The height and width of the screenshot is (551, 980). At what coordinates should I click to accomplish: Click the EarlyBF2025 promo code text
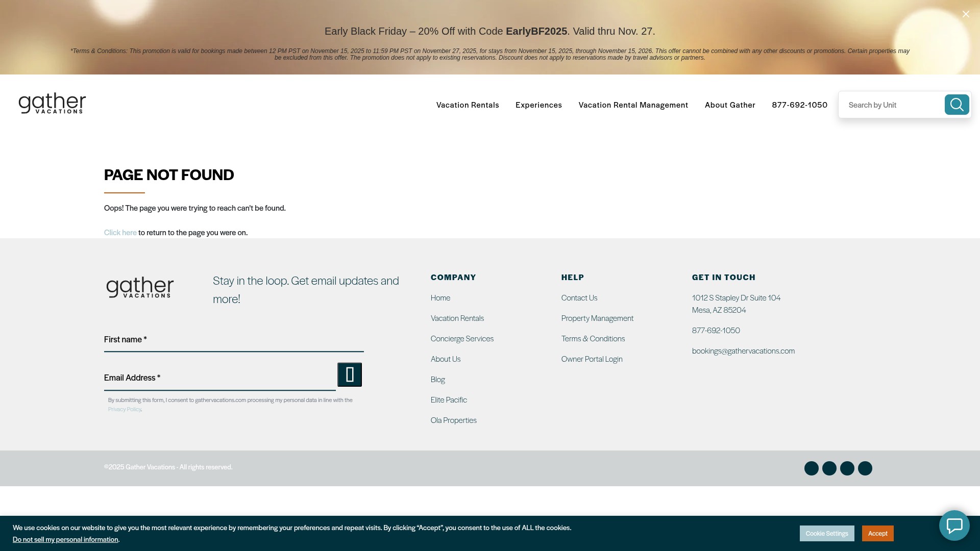pyautogui.click(x=536, y=31)
